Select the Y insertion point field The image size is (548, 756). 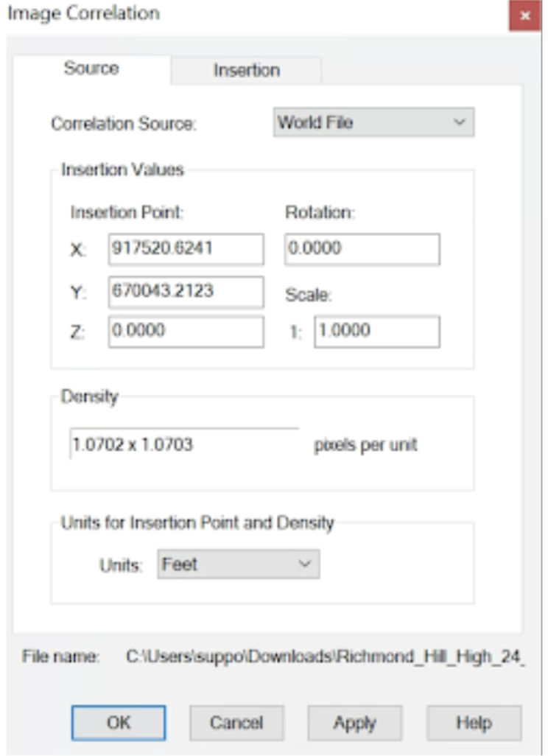pyautogui.click(x=186, y=291)
